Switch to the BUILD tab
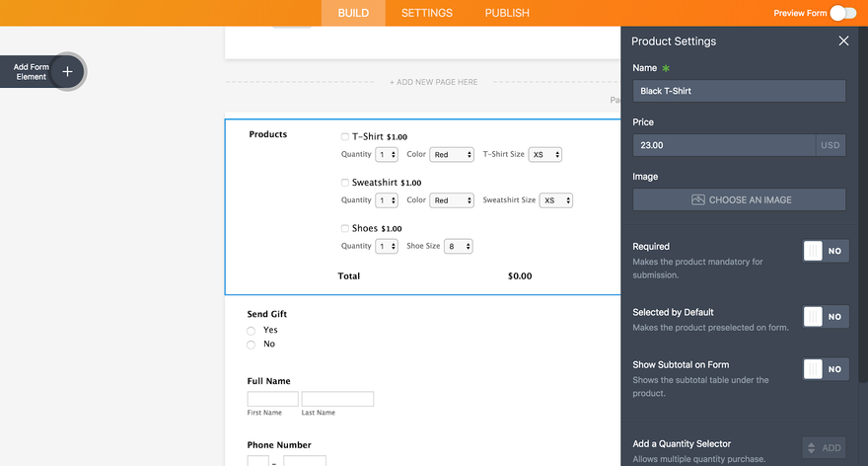The height and width of the screenshot is (466, 868). (353, 13)
